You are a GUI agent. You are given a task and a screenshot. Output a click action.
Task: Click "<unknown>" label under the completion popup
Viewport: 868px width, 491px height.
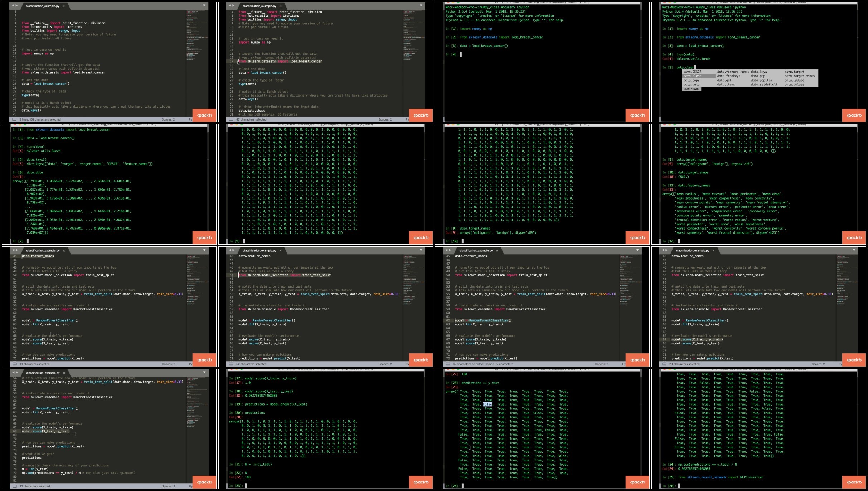(691, 89)
